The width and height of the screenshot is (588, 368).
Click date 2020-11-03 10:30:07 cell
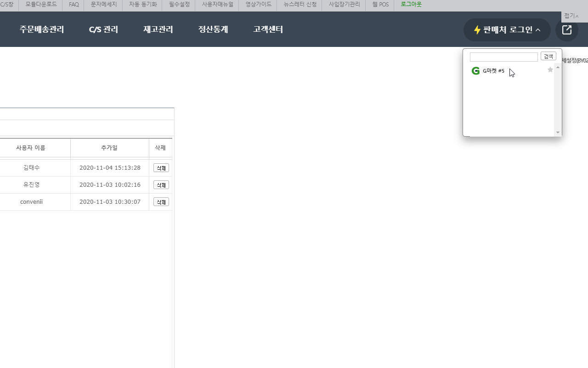click(110, 202)
